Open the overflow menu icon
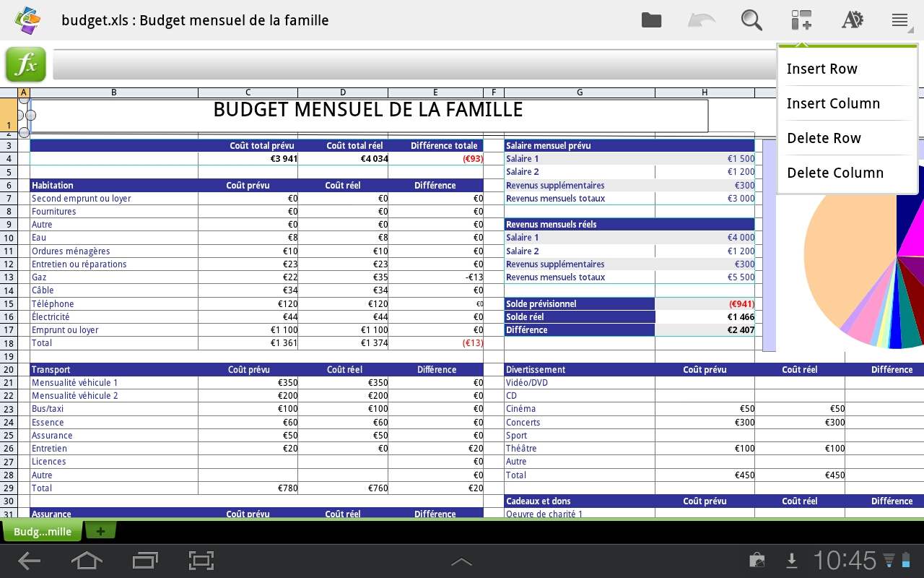924x578 pixels. click(901, 20)
